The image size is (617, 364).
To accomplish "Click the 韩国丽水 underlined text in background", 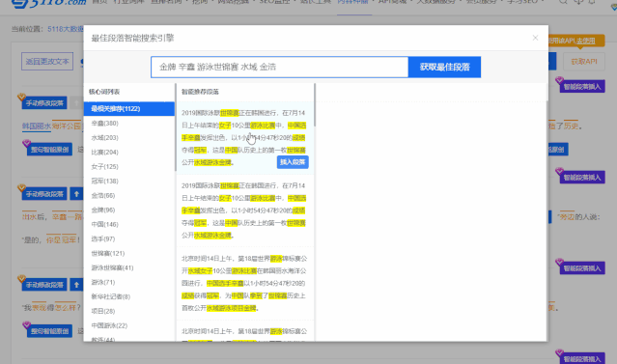I will click(x=37, y=126).
